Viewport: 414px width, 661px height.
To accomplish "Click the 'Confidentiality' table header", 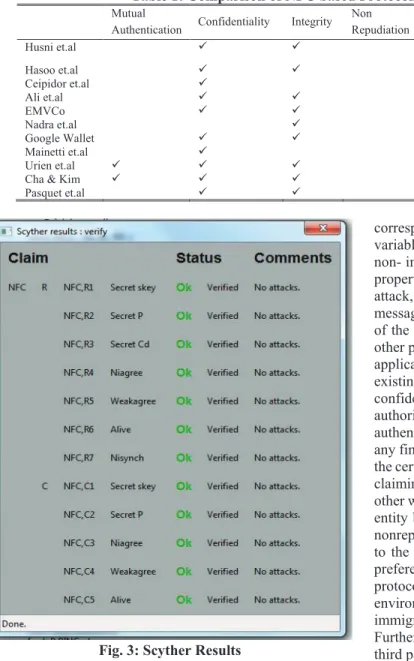I will coord(234,21).
